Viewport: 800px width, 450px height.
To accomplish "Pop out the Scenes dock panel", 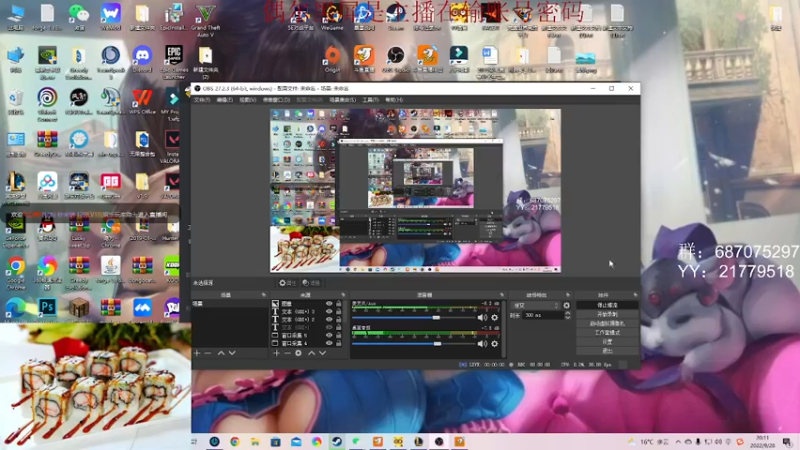I will point(264,295).
